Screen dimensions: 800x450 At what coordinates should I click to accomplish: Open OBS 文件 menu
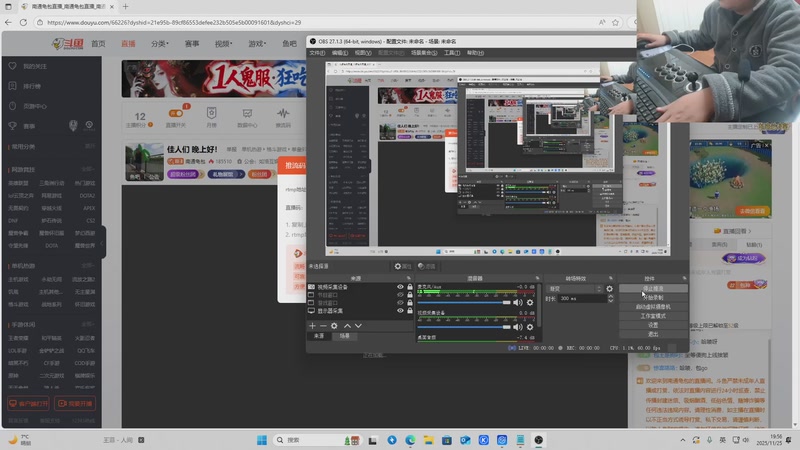coord(317,53)
